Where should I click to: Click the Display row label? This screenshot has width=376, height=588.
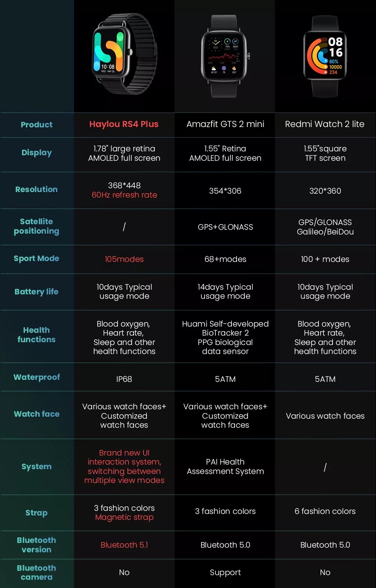[36, 153]
